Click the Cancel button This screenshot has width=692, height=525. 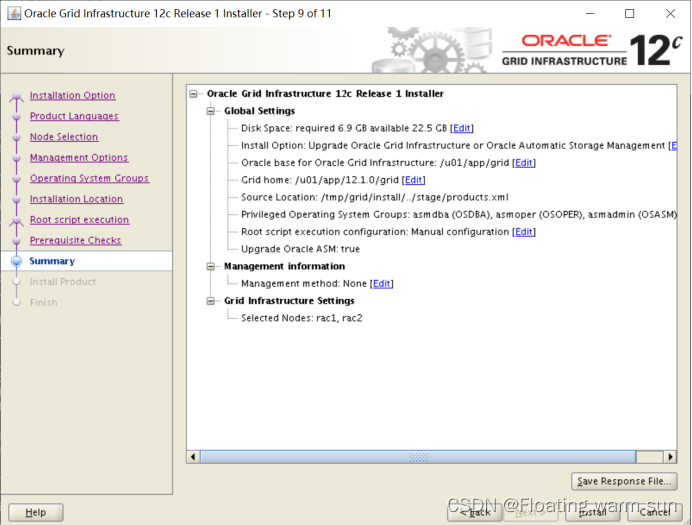[654, 513]
